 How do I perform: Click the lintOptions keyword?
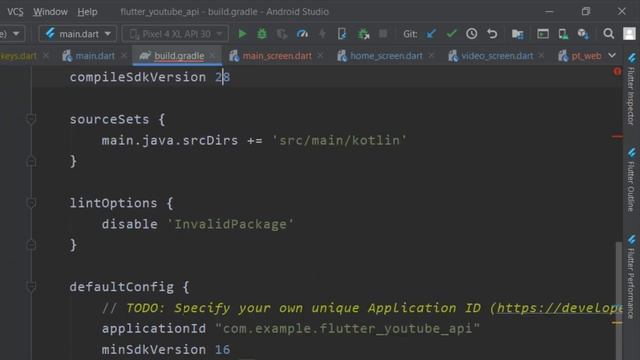113,203
